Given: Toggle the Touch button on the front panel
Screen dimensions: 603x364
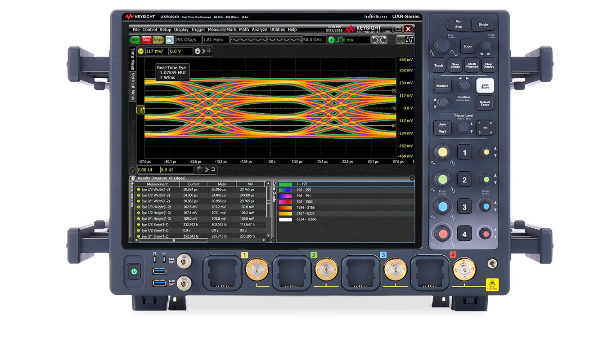Looking at the screenshot, I should tap(438, 65).
